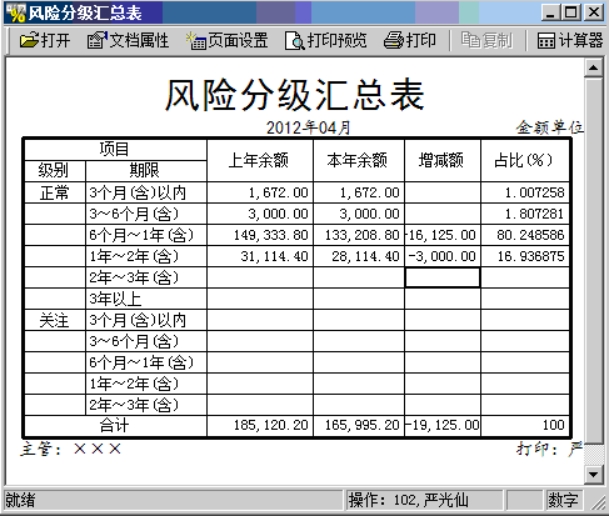Click the 计算器 toolbar label
Image resolution: width=609 pixels, height=517 pixels.
pos(581,40)
